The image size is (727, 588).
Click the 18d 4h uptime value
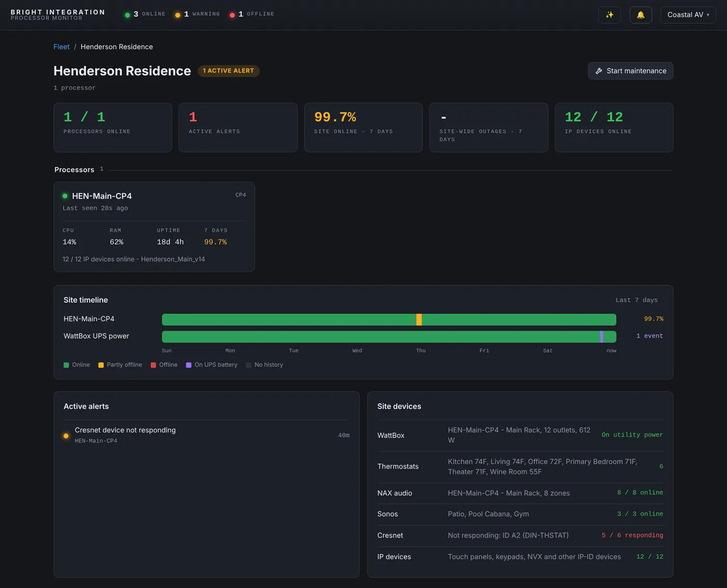pos(170,242)
